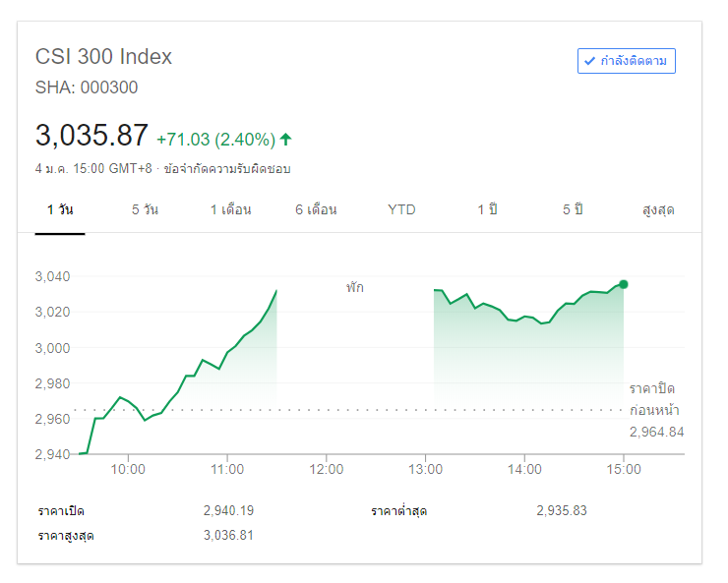Switch to the 5 วัน tab
The width and height of the screenshot is (728, 583).
145,209
